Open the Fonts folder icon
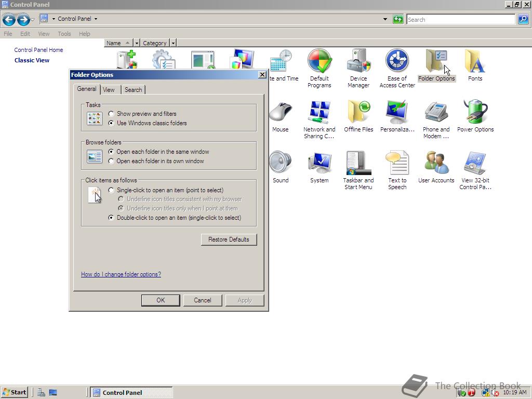This screenshot has height=399, width=532. [475, 65]
